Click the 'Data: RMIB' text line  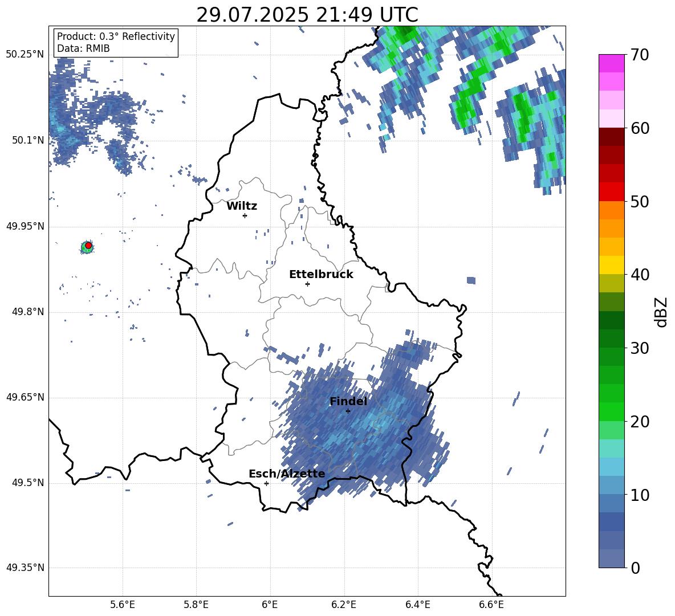tap(83, 48)
